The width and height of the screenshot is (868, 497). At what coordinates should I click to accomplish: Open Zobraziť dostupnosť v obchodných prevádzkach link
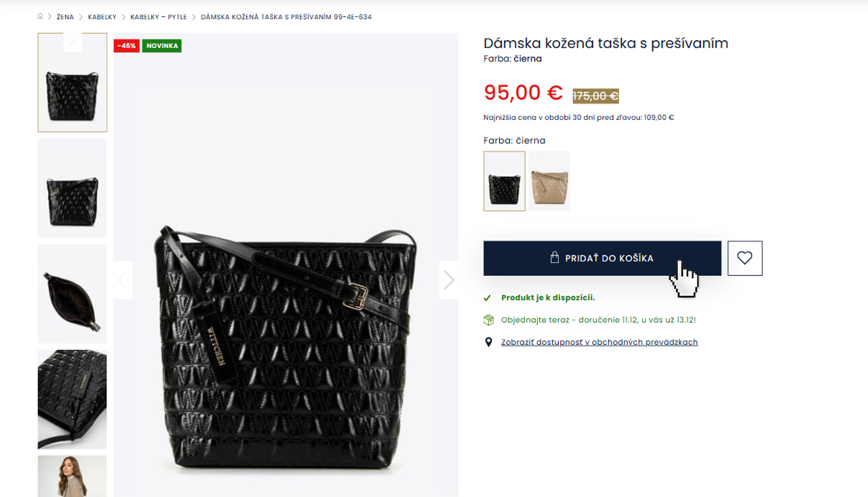tap(599, 342)
